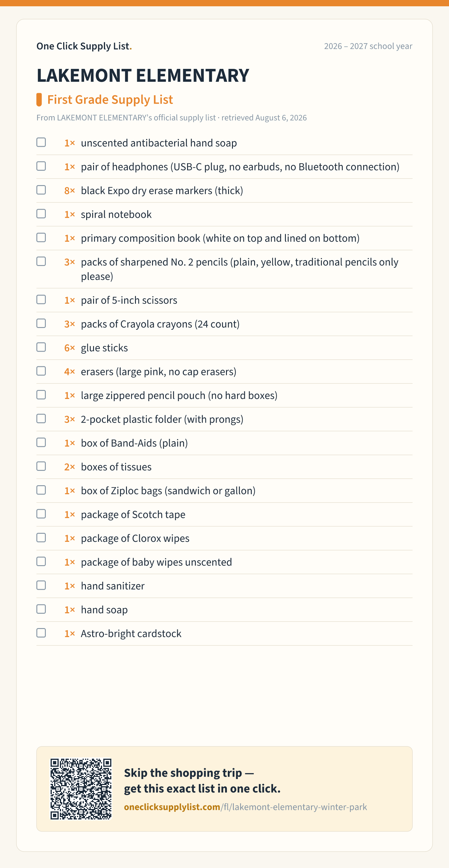449x868 pixels.
Task: Check the sharpened No. 2 pencils box
Action: [x=41, y=261]
